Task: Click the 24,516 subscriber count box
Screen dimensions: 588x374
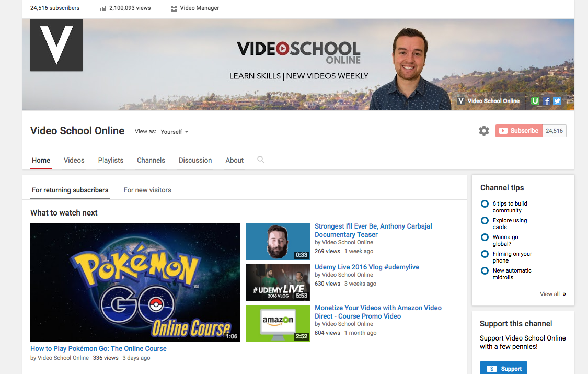Action: [x=554, y=131]
